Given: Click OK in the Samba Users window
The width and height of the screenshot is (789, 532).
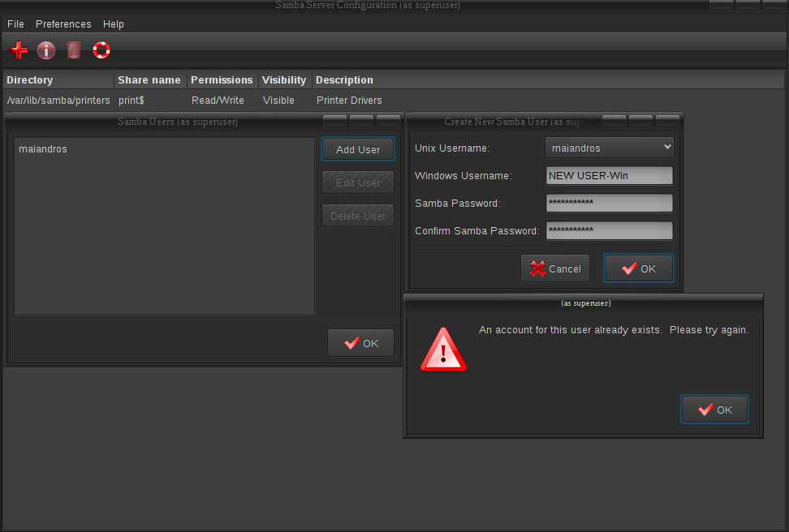Looking at the screenshot, I should [x=360, y=343].
